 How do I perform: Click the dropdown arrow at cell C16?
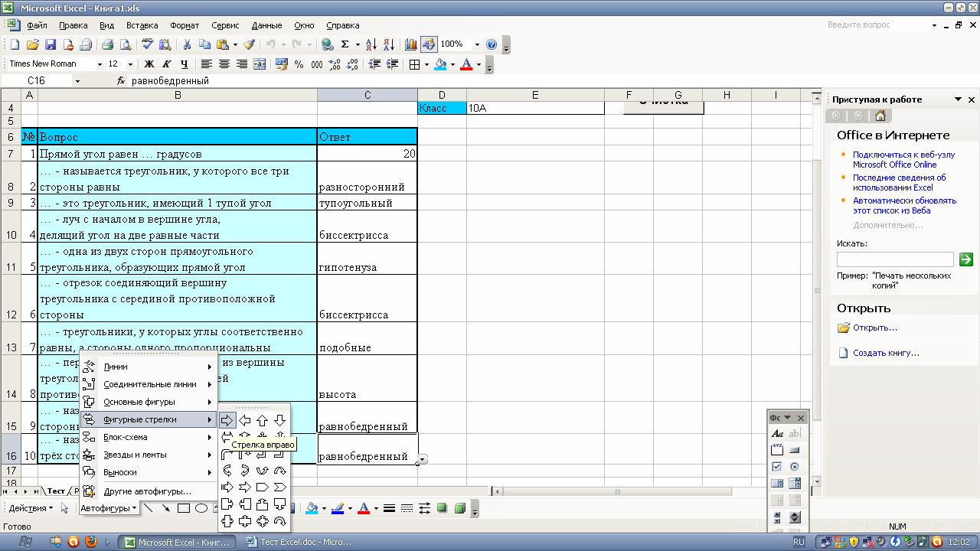click(x=423, y=459)
